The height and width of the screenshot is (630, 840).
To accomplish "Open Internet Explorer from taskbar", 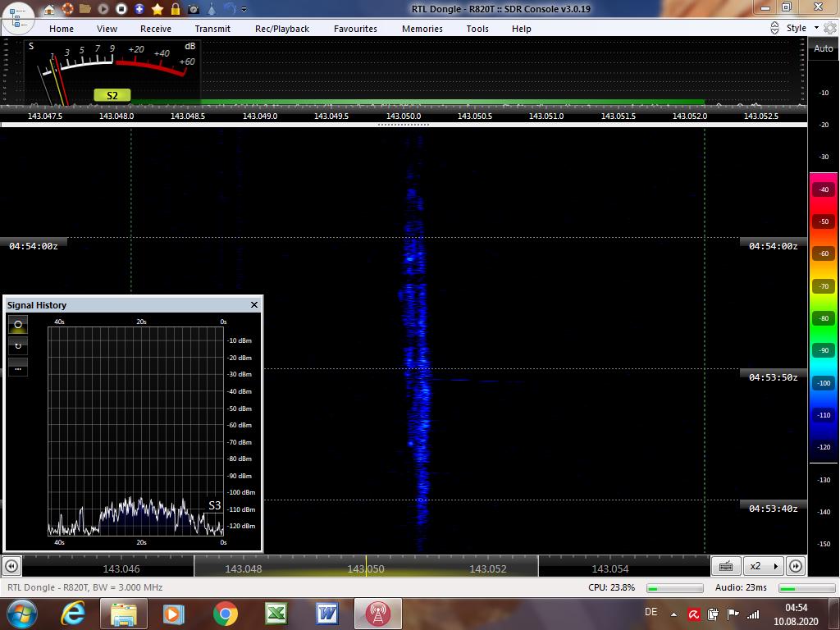I will [x=73, y=614].
